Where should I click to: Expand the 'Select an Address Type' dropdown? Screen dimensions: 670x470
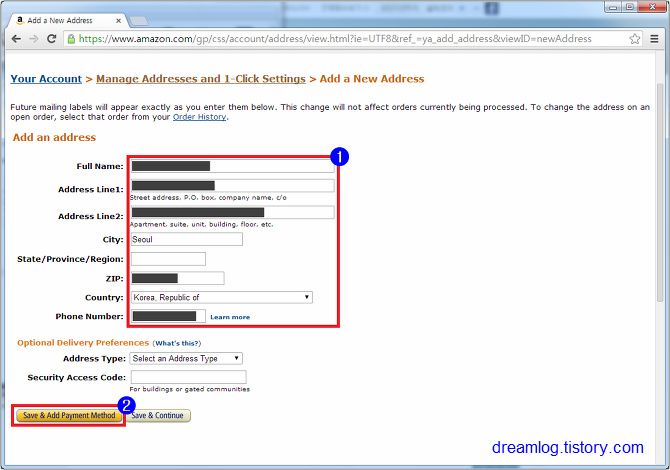click(186, 358)
